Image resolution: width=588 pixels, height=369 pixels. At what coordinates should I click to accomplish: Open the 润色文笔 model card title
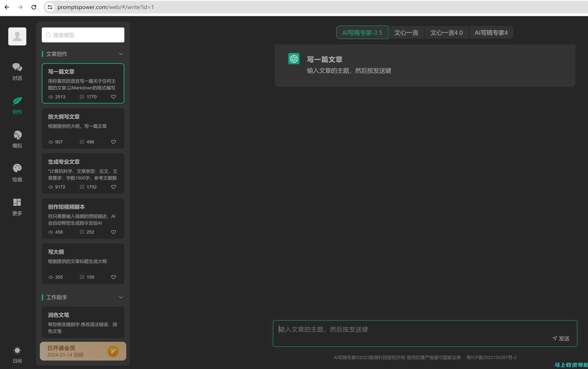(x=59, y=315)
